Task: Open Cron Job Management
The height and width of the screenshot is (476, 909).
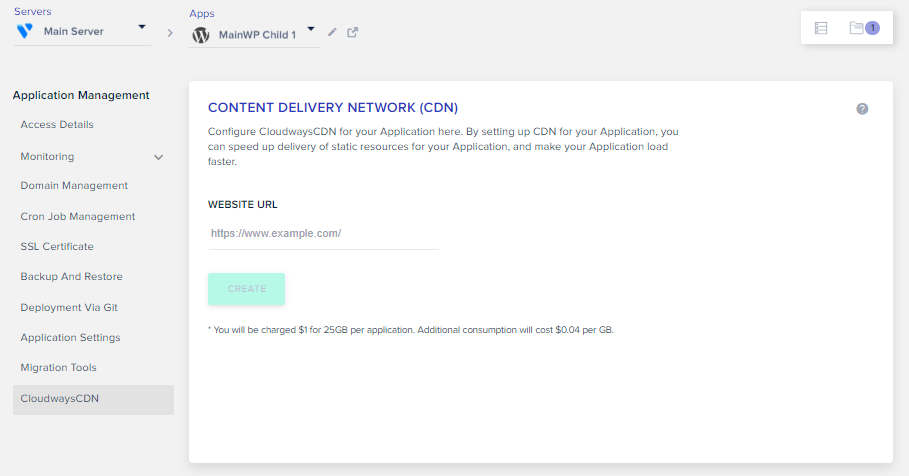Action: pyautogui.click(x=78, y=216)
